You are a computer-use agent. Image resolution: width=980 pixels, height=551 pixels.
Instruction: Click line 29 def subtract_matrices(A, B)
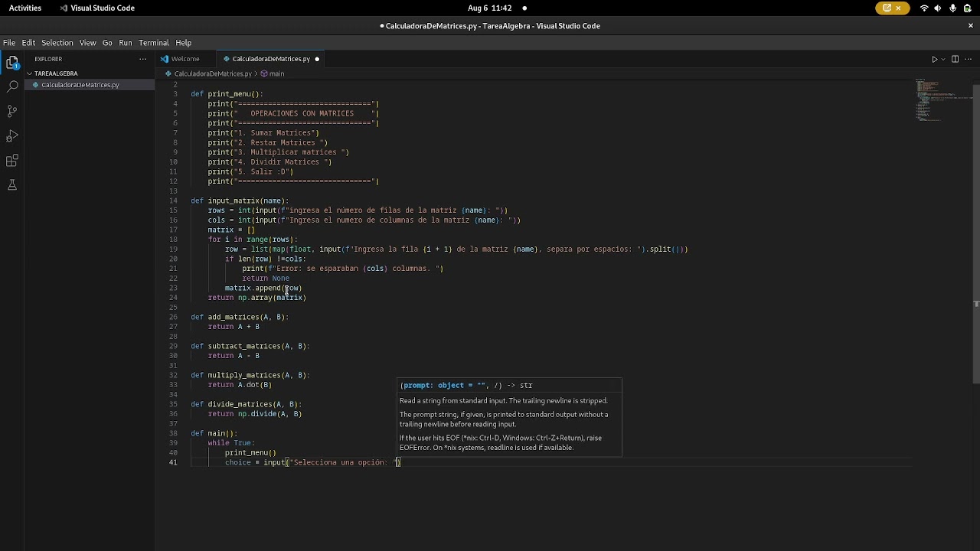(x=250, y=346)
